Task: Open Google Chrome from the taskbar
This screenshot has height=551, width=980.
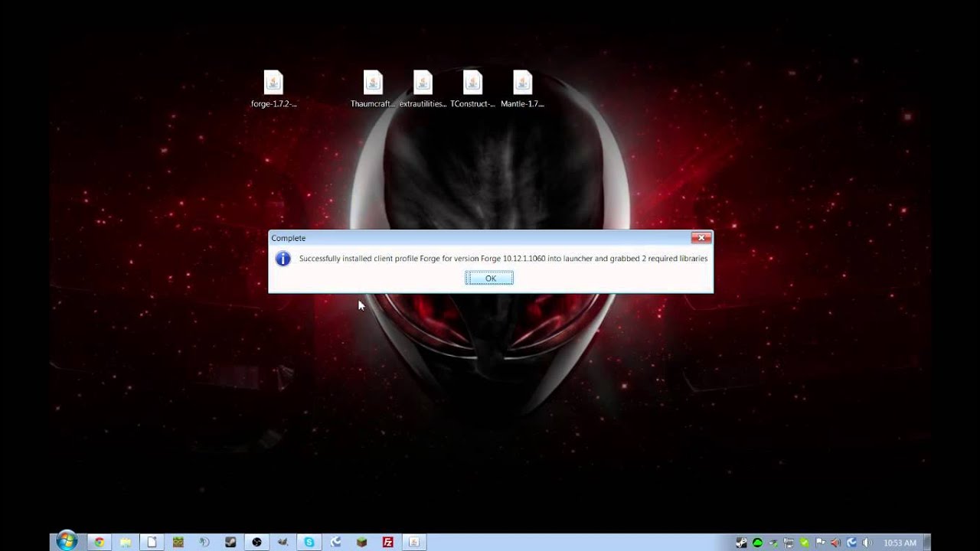Action: (100, 542)
